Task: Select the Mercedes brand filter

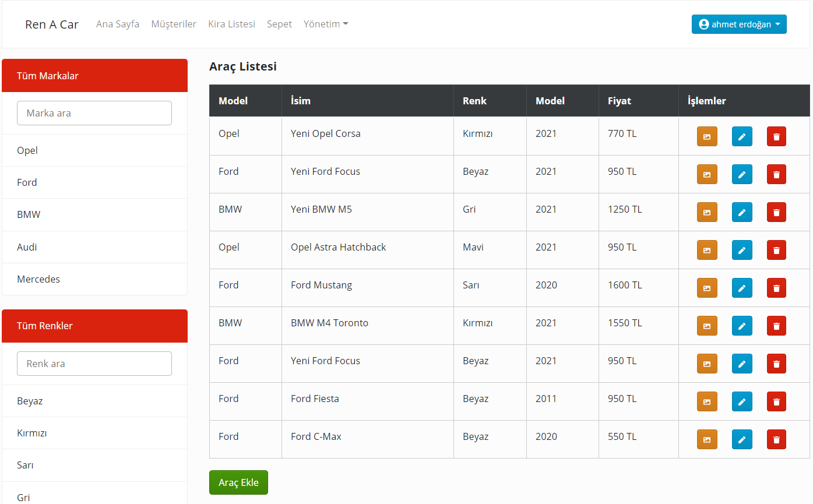Action: point(38,279)
